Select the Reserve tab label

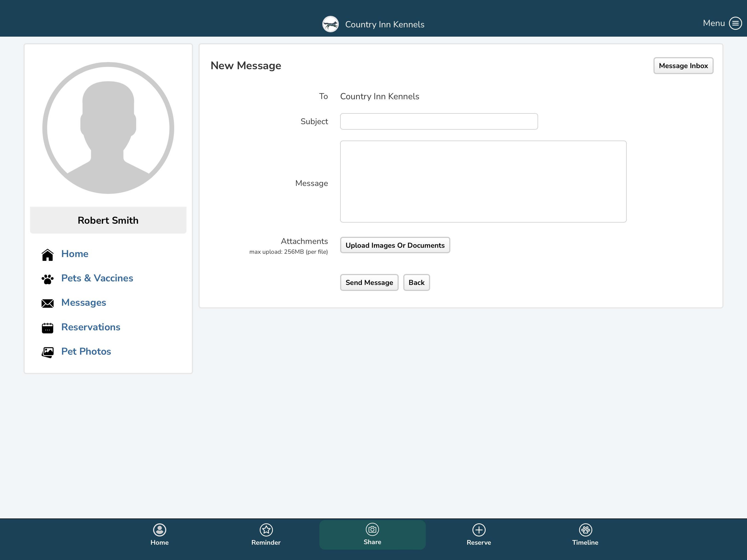pos(479,542)
